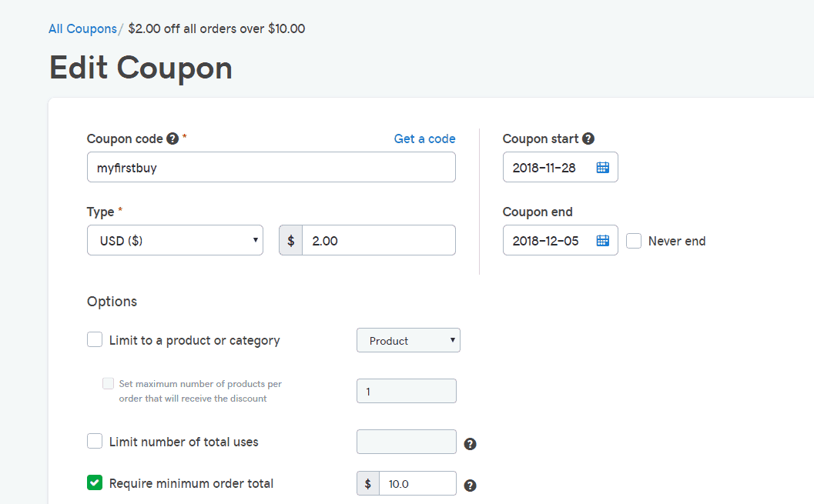Image resolution: width=814 pixels, height=504 pixels.
Task: Click help icon beside minimum order total
Action: [470, 486]
